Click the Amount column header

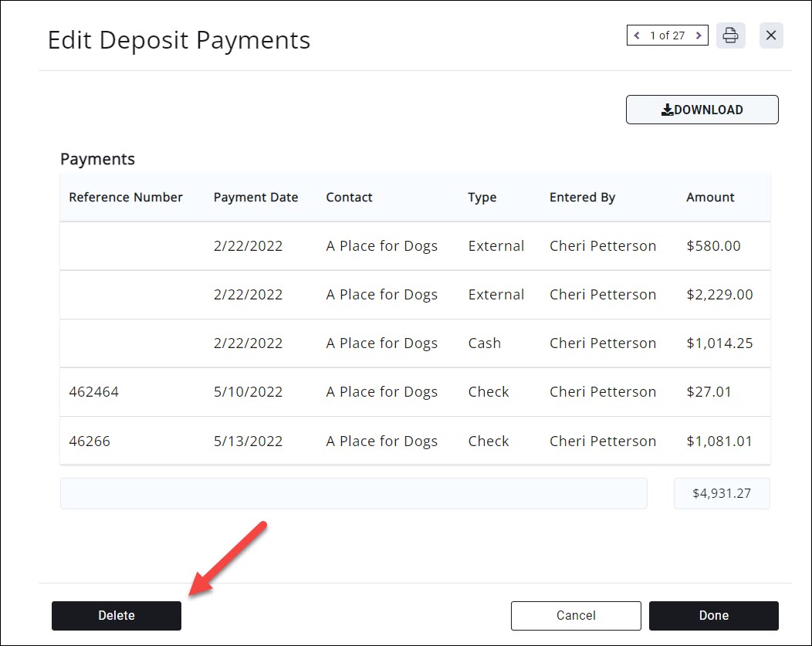pyautogui.click(x=710, y=198)
